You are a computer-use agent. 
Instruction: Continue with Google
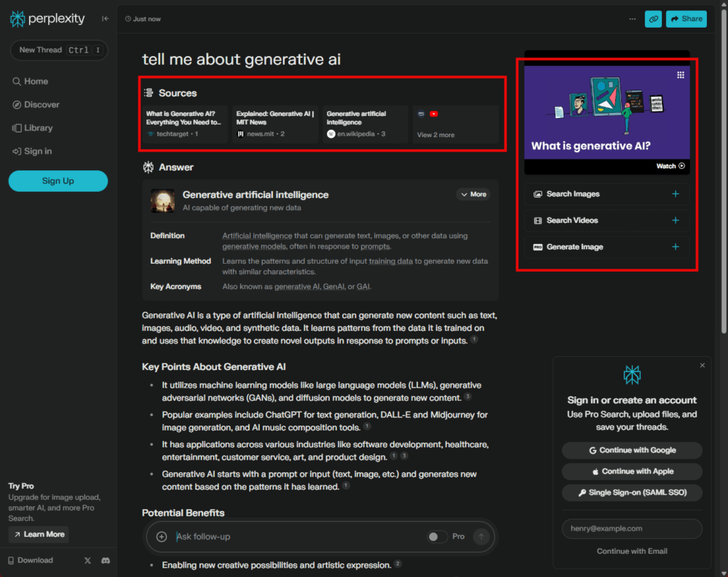point(632,450)
